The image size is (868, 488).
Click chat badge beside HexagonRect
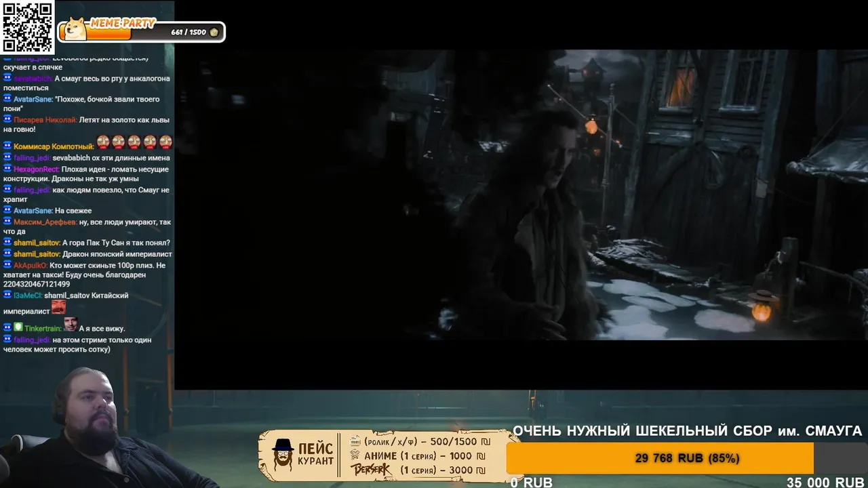pos(7,169)
